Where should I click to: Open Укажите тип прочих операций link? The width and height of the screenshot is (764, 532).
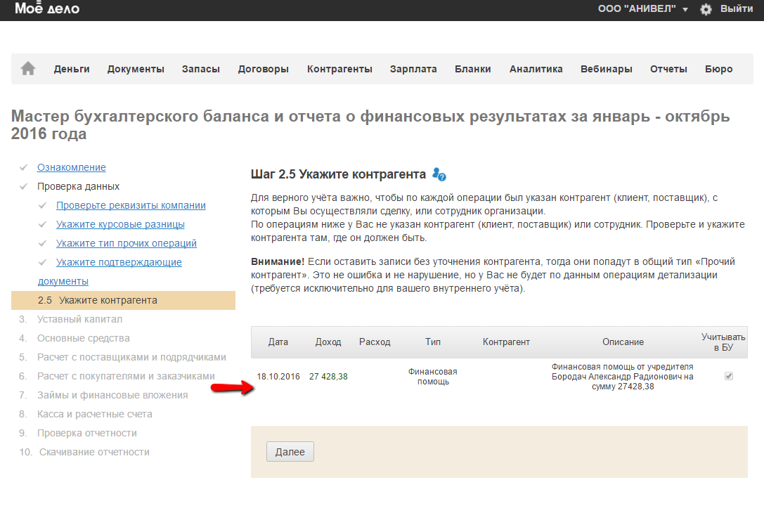(127, 243)
